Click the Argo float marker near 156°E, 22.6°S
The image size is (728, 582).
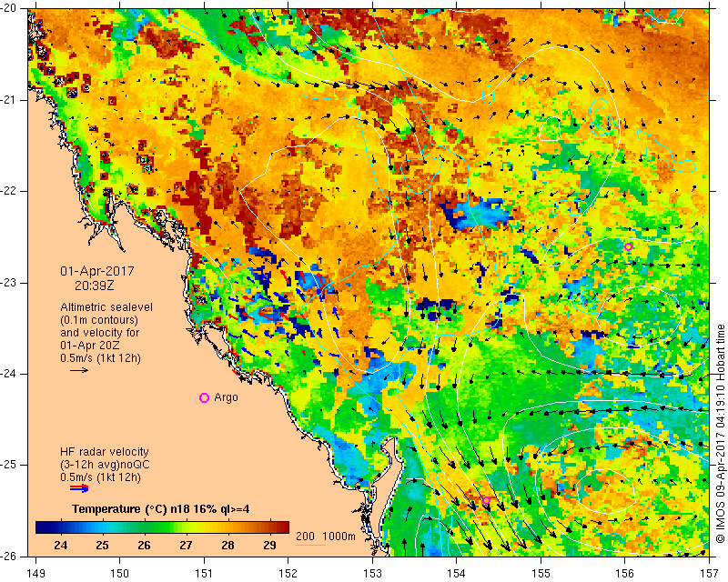point(628,246)
